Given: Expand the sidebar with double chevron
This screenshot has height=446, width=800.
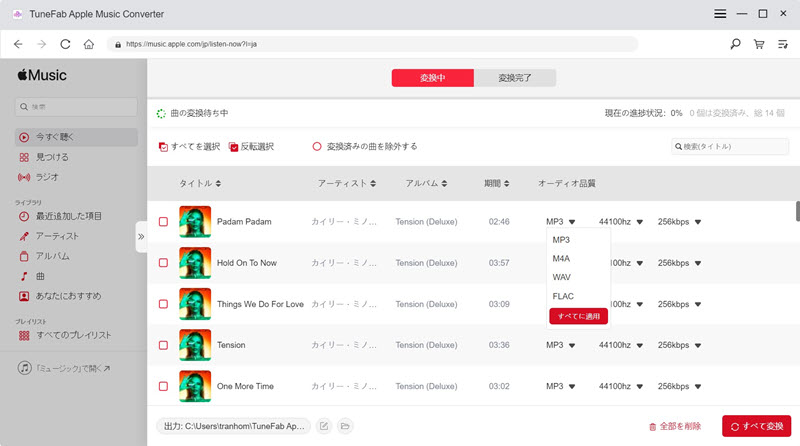Looking at the screenshot, I should (x=141, y=237).
